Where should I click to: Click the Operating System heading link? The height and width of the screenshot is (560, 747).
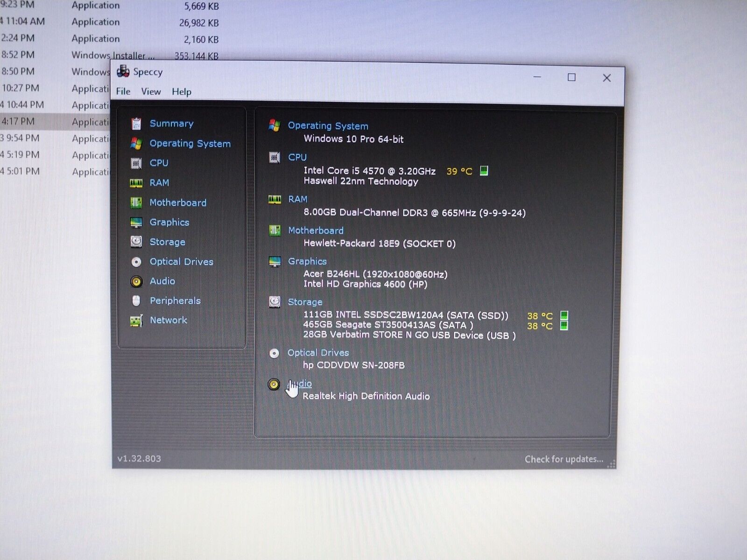328,126
